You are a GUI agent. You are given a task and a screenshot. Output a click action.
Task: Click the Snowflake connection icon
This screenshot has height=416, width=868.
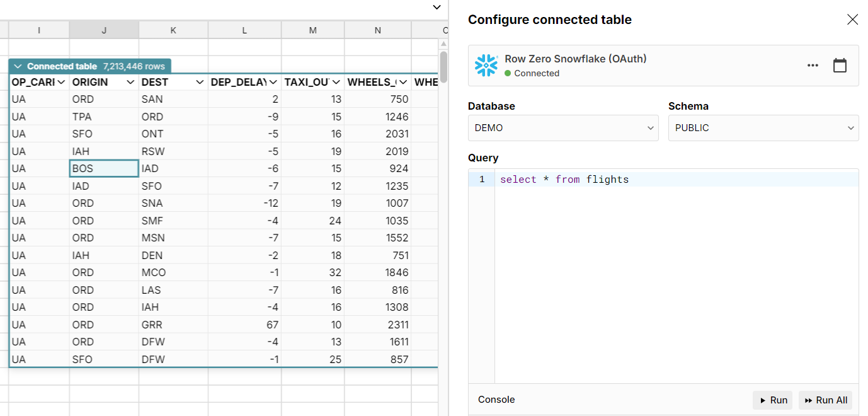[486, 64]
